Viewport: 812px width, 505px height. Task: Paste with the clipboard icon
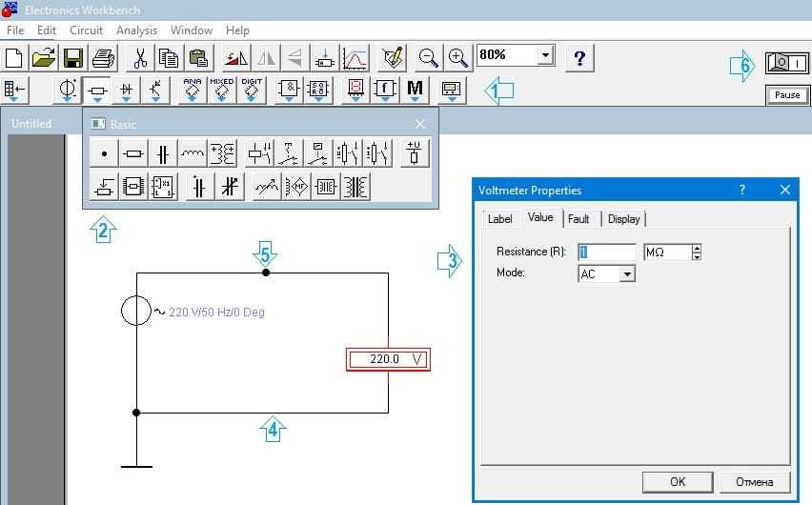198,58
